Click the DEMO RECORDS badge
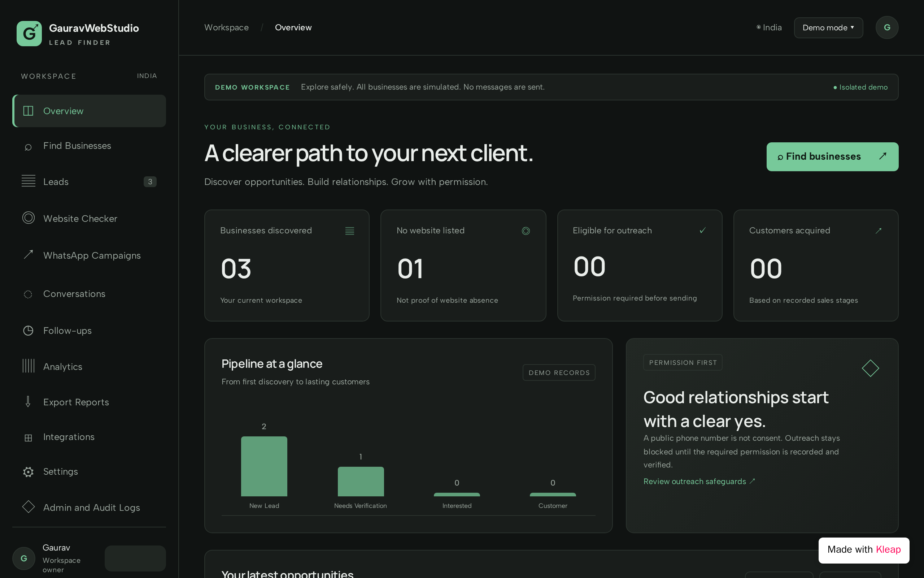 click(x=559, y=373)
